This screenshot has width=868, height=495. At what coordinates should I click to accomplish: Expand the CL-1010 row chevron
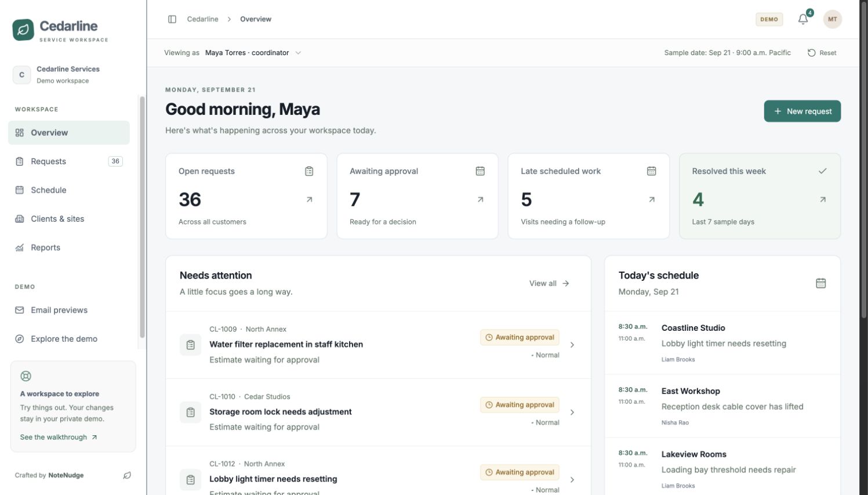click(572, 412)
